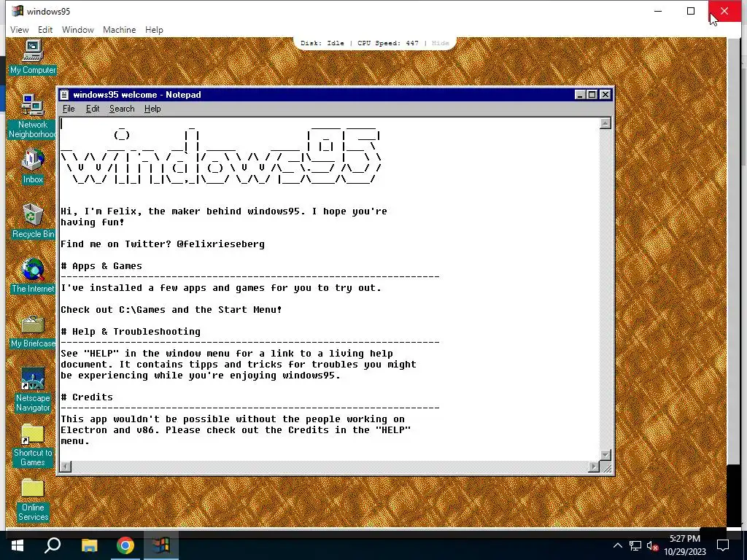
Task: Click the '# Credits' heading text
Action: click(87, 397)
